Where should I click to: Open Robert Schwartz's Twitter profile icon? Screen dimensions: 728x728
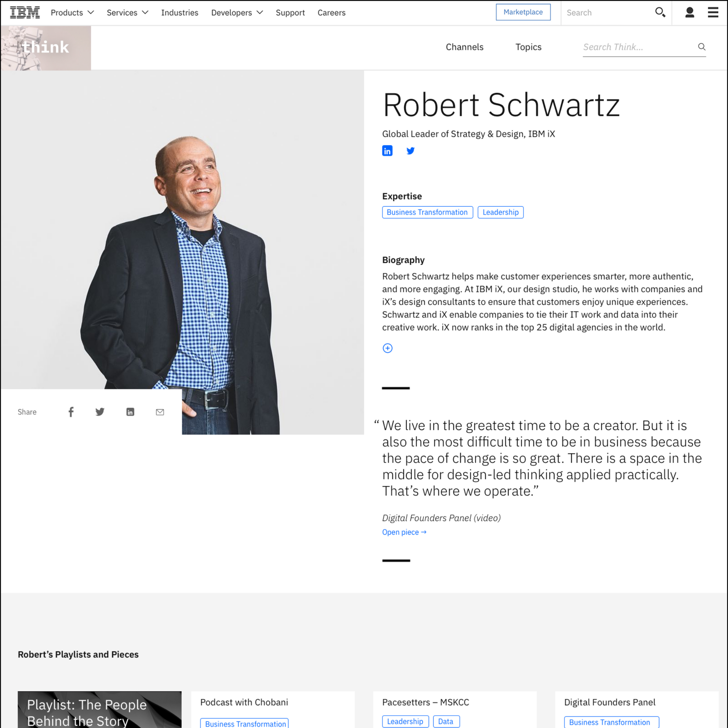pyautogui.click(x=411, y=151)
